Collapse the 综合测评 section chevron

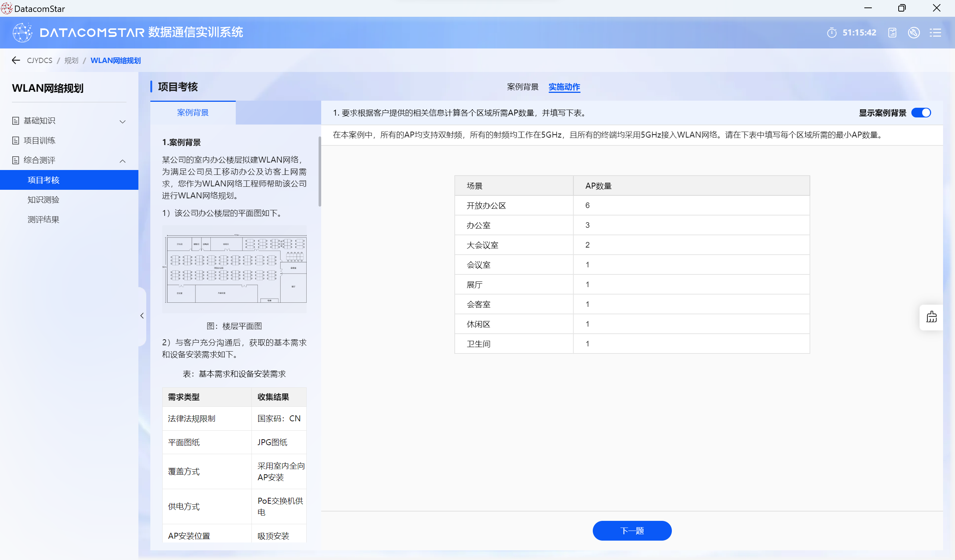[122, 161]
